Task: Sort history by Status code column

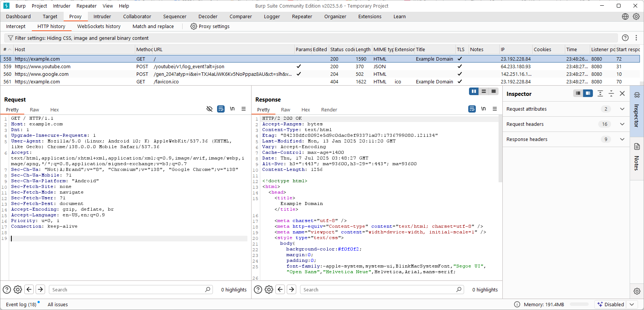Action: [342, 49]
